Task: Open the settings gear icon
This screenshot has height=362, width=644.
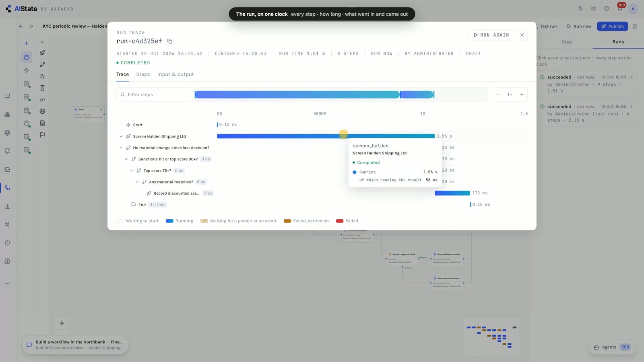Action: click(593, 9)
